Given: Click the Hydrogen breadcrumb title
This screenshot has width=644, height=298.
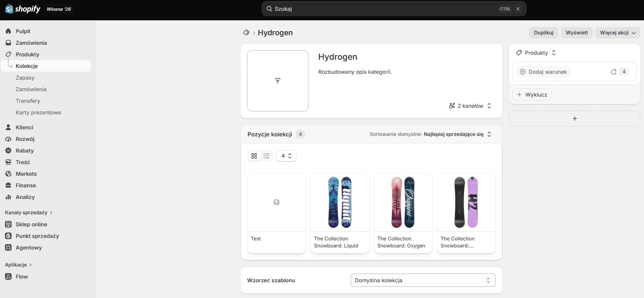Looking at the screenshot, I should click(275, 33).
